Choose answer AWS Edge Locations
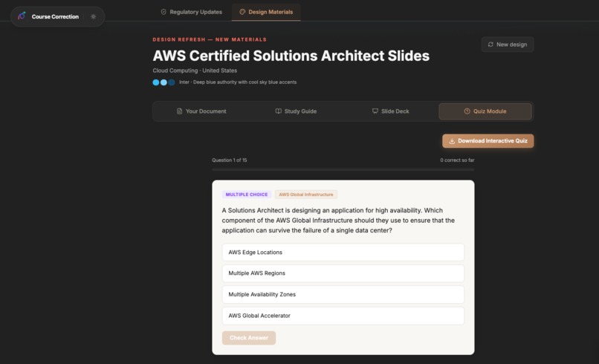599x364 pixels. [x=343, y=253]
